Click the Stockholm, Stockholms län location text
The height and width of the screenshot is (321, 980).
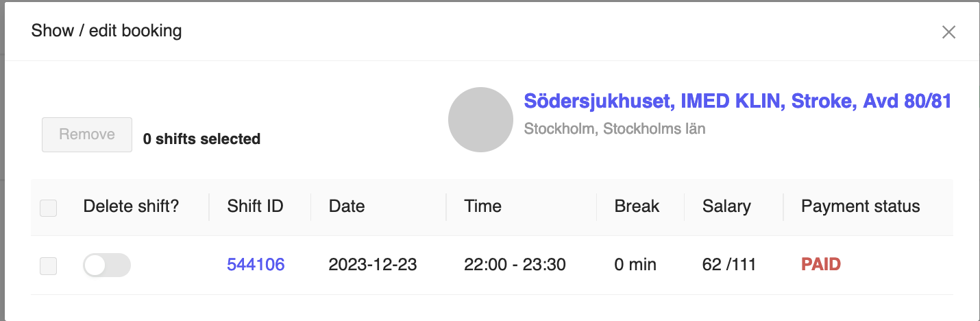pyautogui.click(x=614, y=128)
